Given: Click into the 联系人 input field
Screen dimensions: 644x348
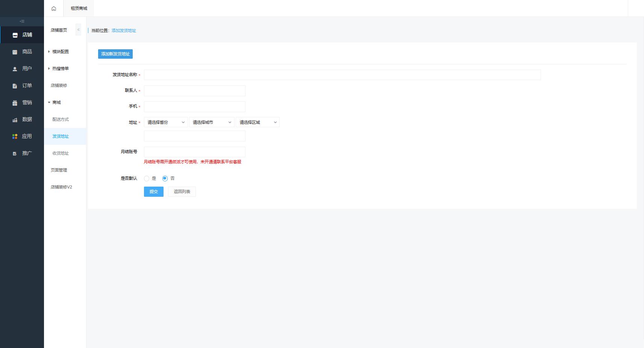Looking at the screenshot, I should (195, 91).
